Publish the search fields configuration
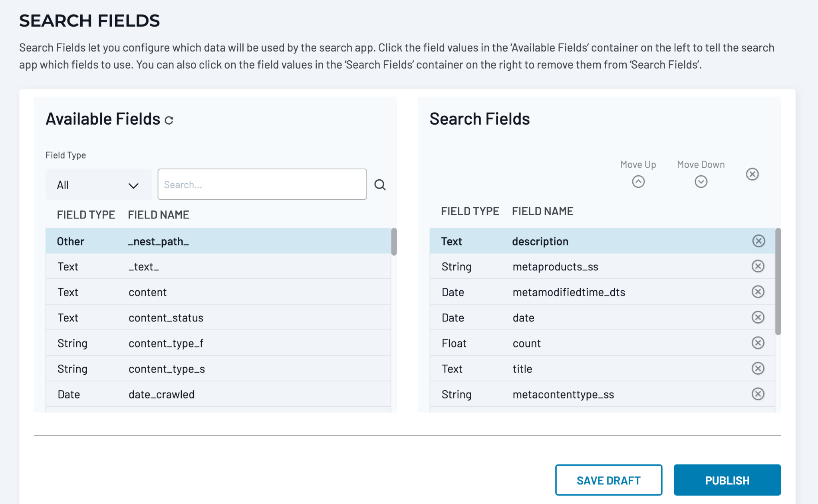Viewport: 818px width, 504px height. pos(727,480)
